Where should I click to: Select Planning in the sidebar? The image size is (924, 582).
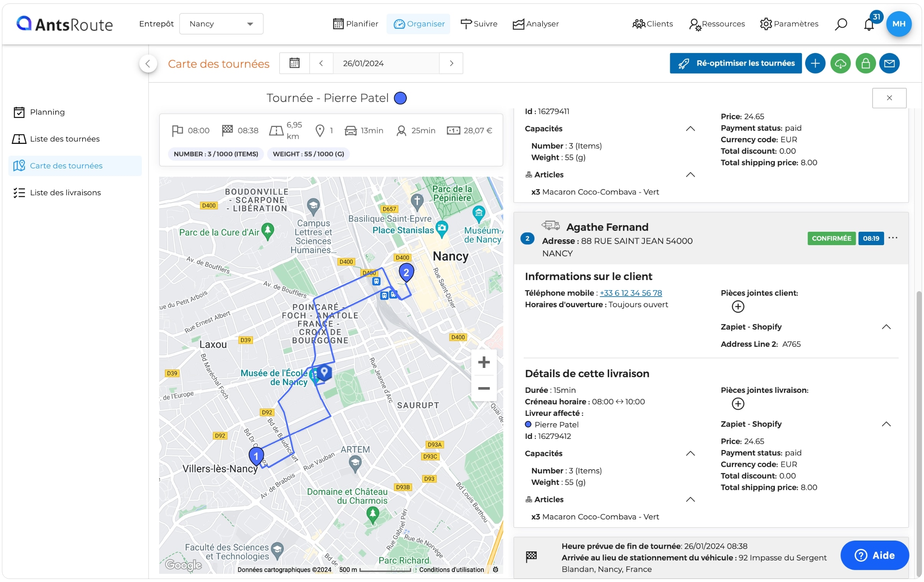pos(75,112)
